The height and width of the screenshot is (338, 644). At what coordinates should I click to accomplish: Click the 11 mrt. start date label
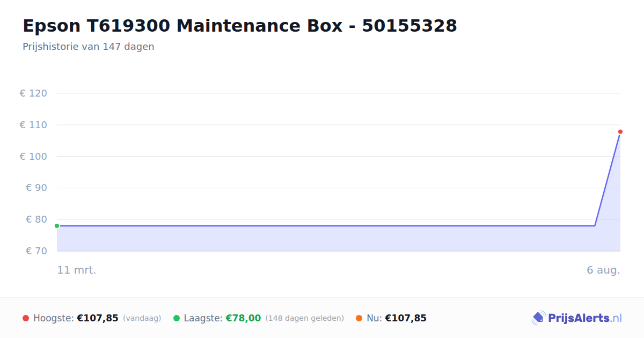[x=77, y=270]
